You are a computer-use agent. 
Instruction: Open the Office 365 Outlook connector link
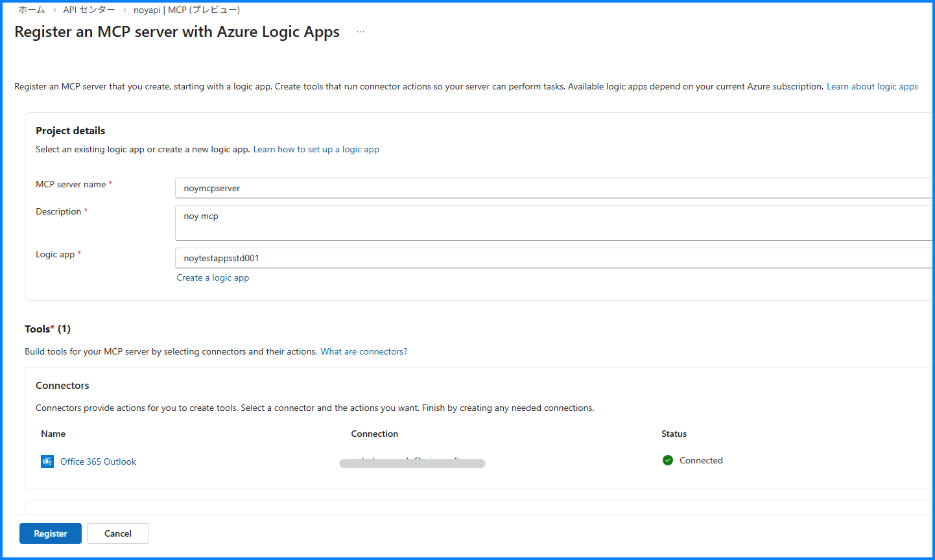tap(98, 461)
